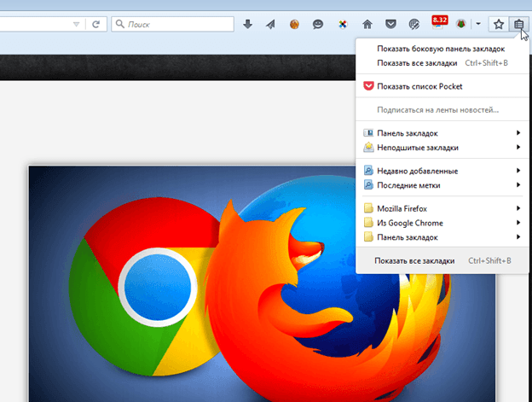The image size is (532, 402).
Task: Select Показать список Pocket
Action: click(x=442, y=86)
